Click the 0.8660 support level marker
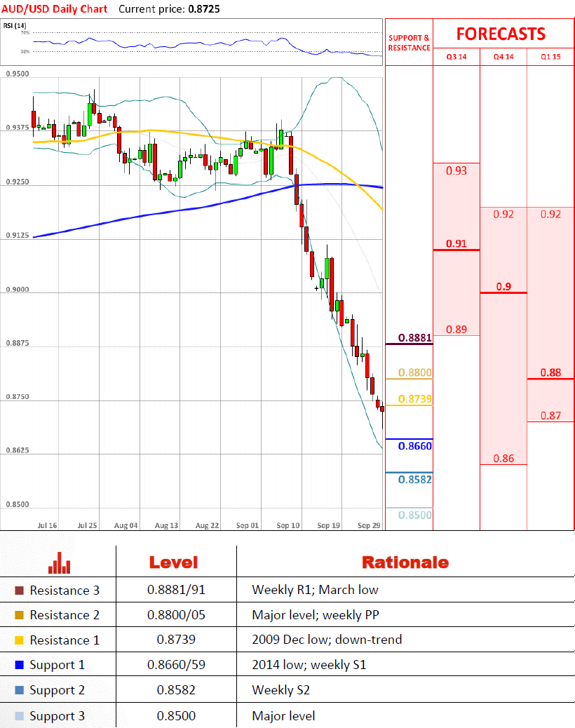575x728 pixels. (x=415, y=446)
